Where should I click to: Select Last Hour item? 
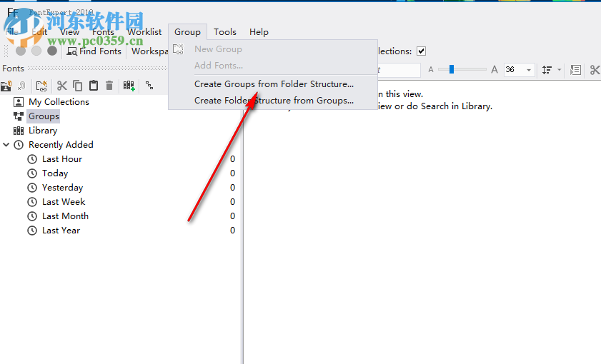coord(62,159)
